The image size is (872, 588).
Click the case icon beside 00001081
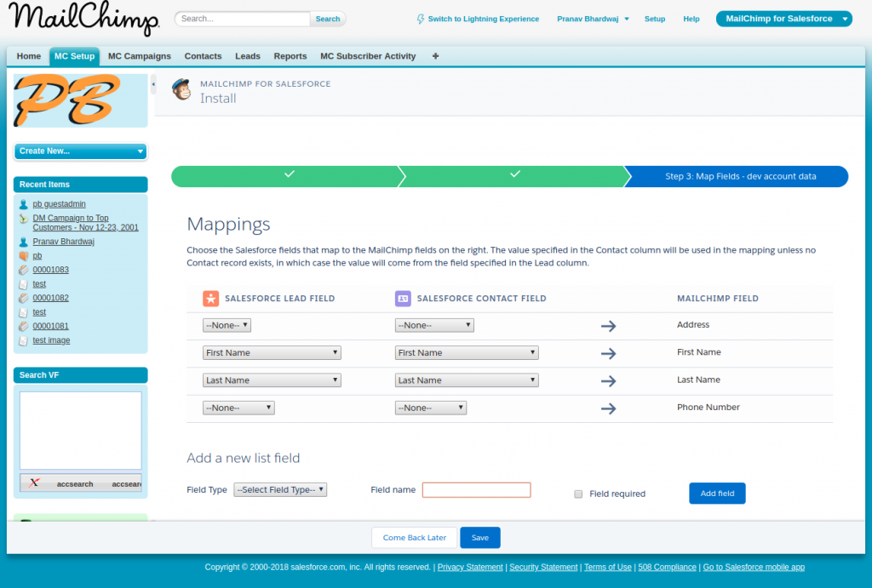[23, 327]
